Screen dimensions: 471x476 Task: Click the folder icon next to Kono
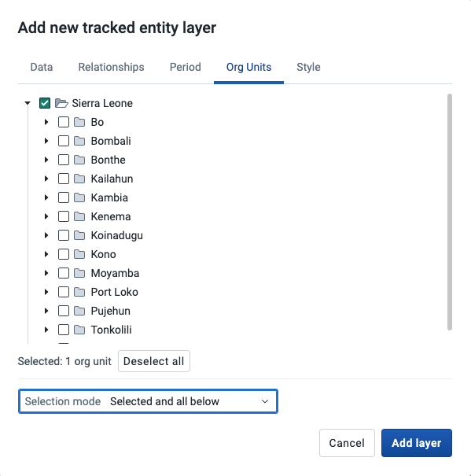tap(79, 254)
